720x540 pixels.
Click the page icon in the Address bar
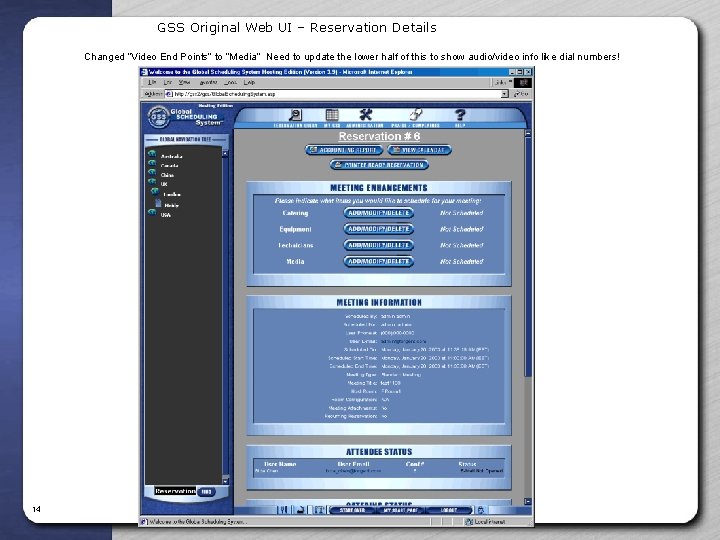pyautogui.click(x=169, y=94)
